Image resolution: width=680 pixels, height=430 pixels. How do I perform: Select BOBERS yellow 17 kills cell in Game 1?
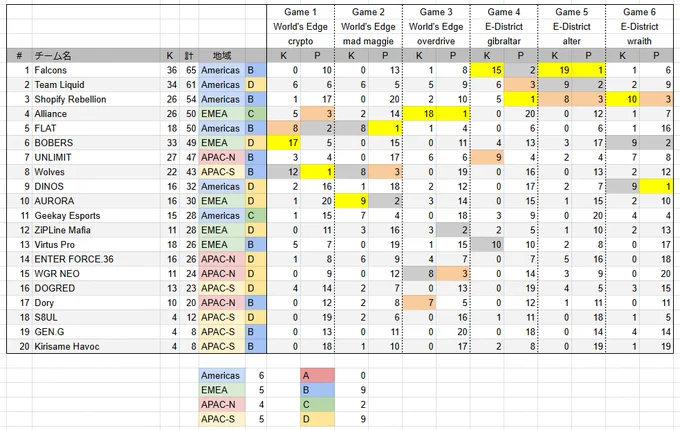pos(284,143)
